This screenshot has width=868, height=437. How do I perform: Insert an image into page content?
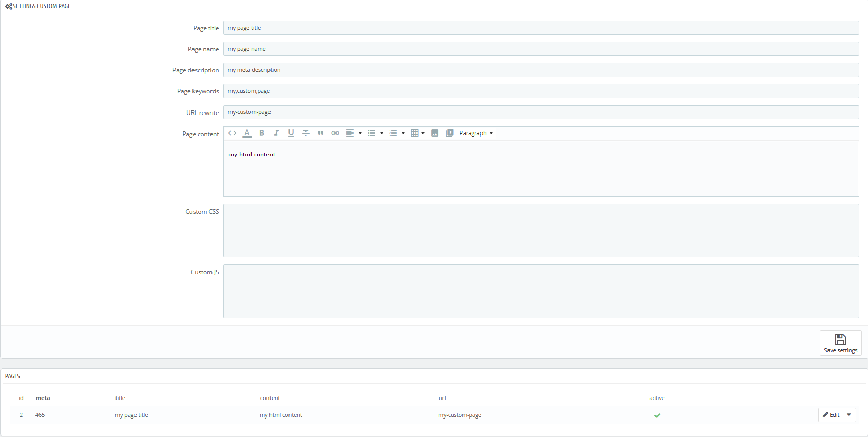[435, 133]
